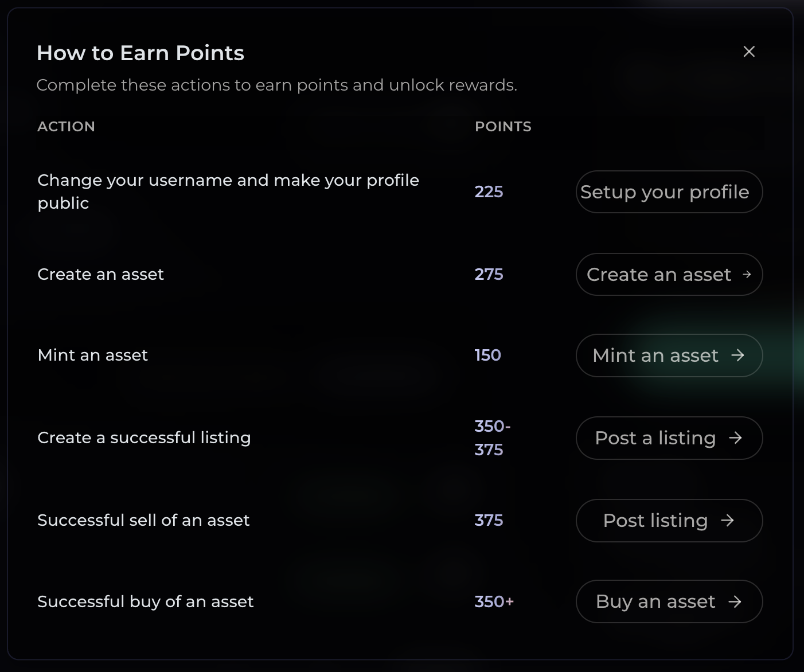The image size is (804, 672).
Task: Click the 350-375 points range
Action: point(492,438)
